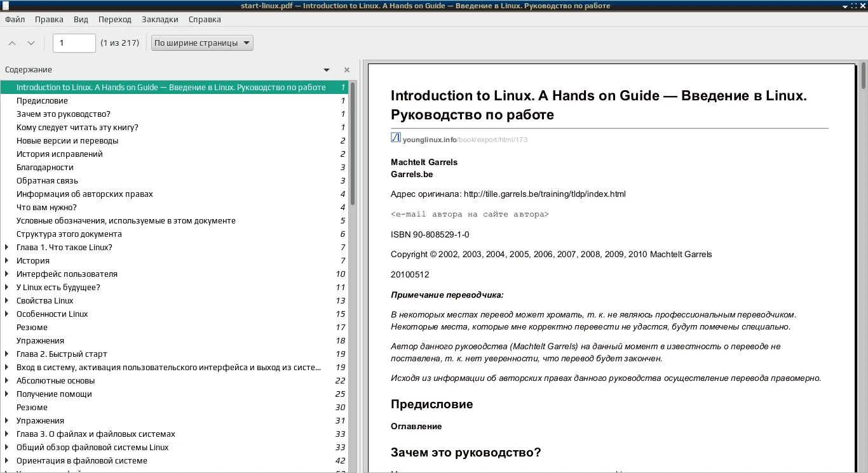Select Новые версии и переводы entry
868x473 pixels.
(x=175, y=141)
